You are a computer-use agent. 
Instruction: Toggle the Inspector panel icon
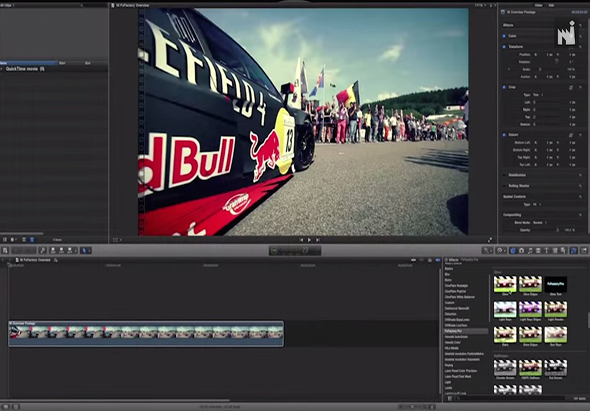coord(574,251)
